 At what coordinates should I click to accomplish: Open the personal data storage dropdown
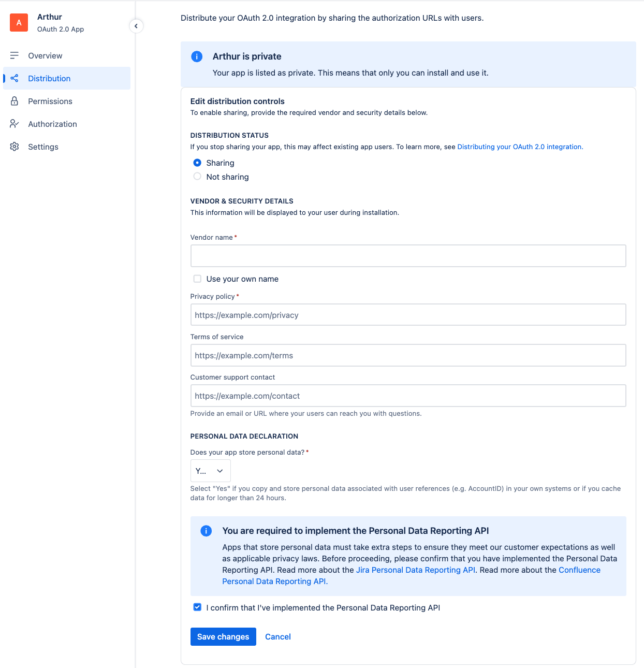[210, 471]
